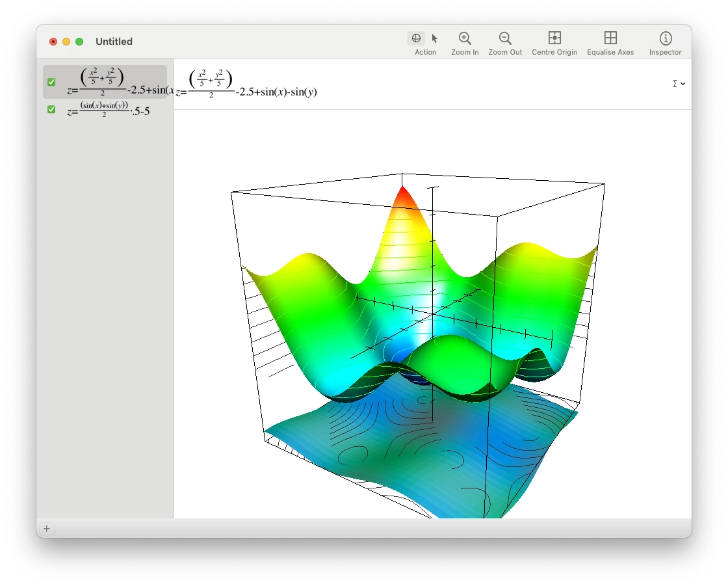Select the equation z=(sin(x)+sin(y))/2·.5-5

click(x=108, y=110)
